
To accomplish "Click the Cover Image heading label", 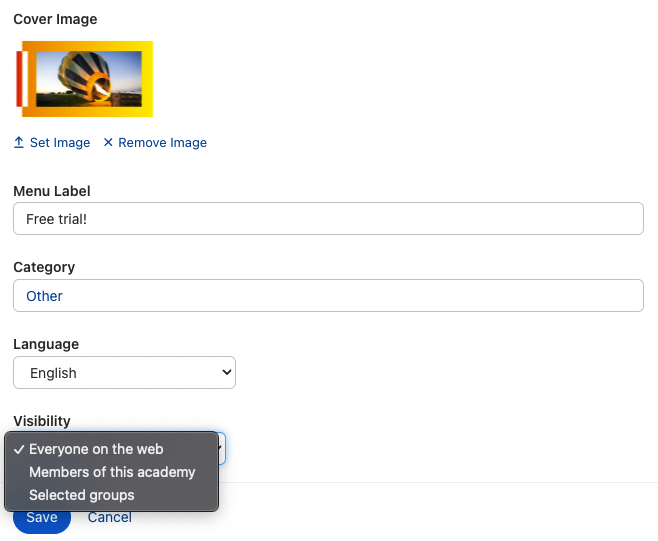I will [x=55, y=19].
